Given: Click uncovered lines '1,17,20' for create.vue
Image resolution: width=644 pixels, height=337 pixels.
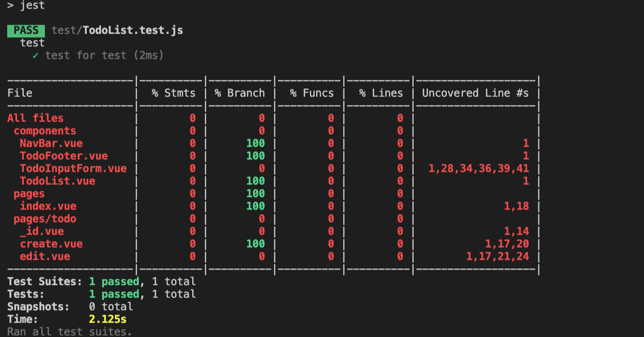Looking at the screenshot, I should click(x=507, y=244).
